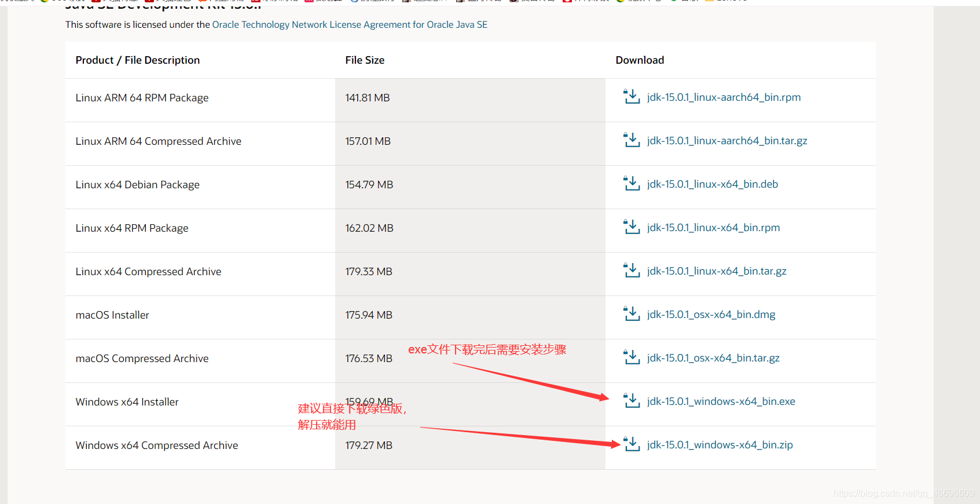The width and height of the screenshot is (980, 504).
Task: Select the 175.94 MB file size
Action: tap(369, 315)
